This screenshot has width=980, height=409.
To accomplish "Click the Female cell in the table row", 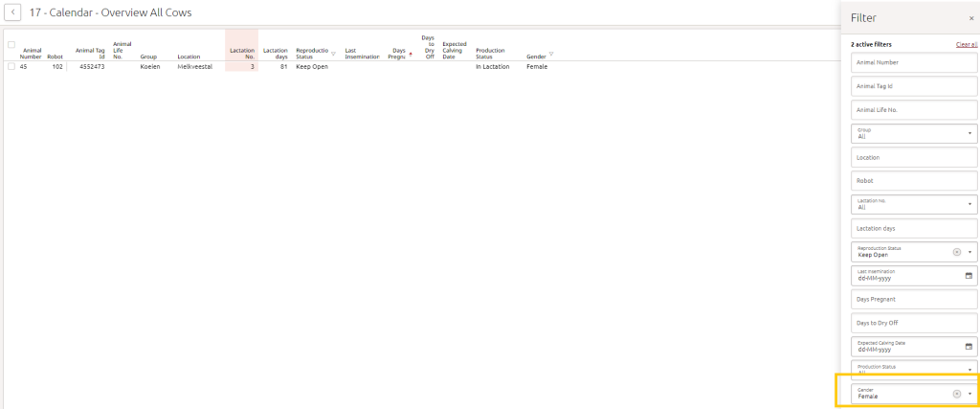I will tap(537, 66).
